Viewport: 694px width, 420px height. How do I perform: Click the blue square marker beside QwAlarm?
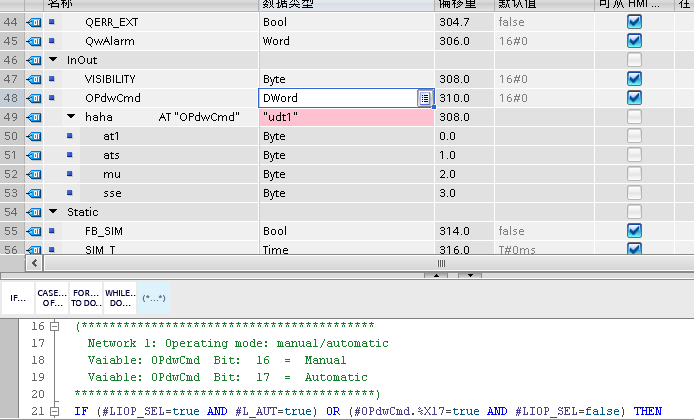[52, 41]
